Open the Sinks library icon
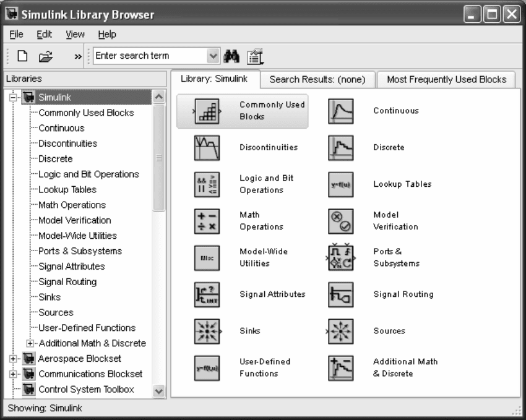Image resolution: width=526 pixels, height=420 pixels. click(x=207, y=331)
